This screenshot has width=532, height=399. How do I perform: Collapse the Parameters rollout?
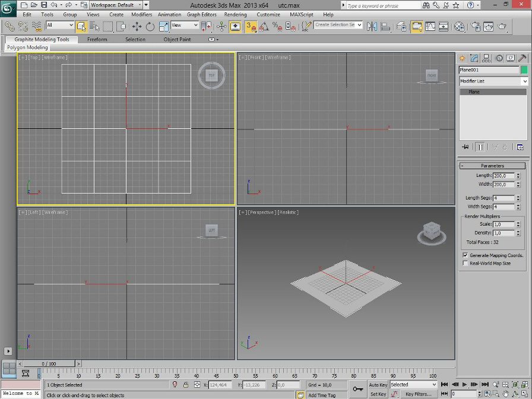pyautogui.click(x=493, y=166)
